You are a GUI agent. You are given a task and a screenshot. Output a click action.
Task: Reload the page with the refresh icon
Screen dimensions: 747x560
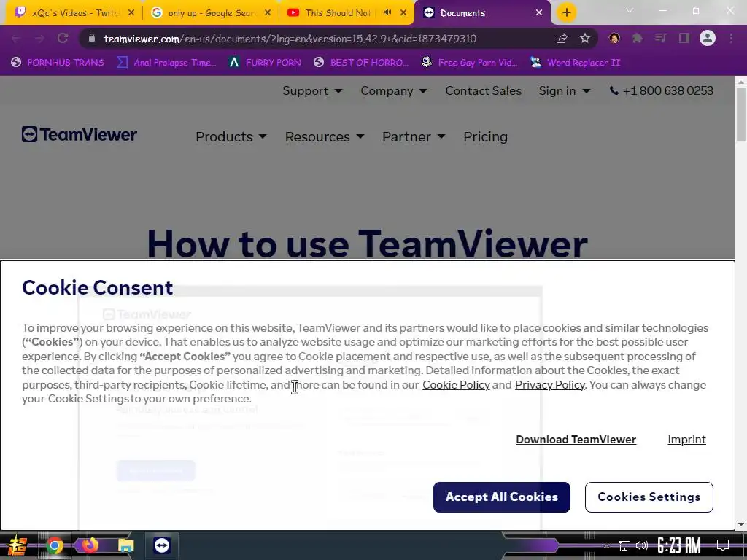click(63, 38)
